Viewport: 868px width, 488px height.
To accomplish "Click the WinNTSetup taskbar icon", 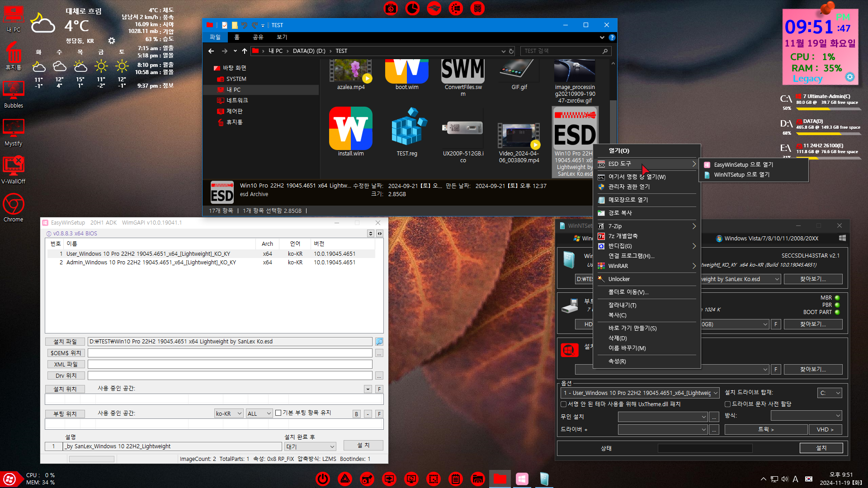I will (x=544, y=479).
